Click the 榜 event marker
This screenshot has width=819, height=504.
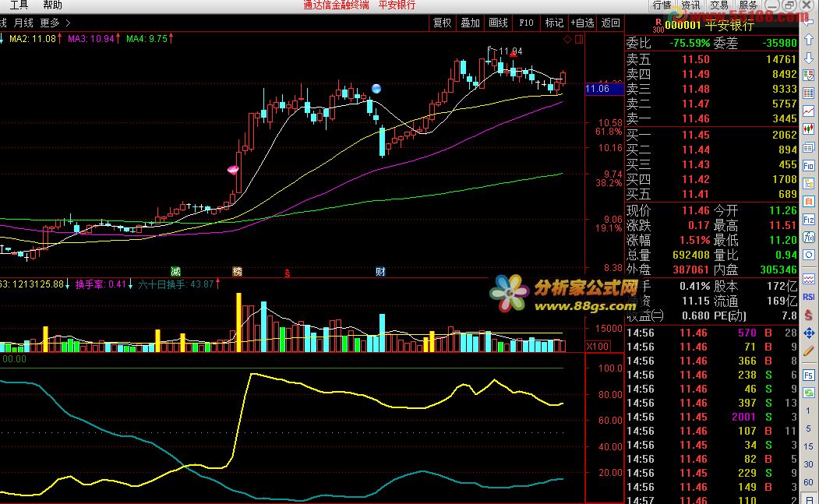tap(237, 272)
